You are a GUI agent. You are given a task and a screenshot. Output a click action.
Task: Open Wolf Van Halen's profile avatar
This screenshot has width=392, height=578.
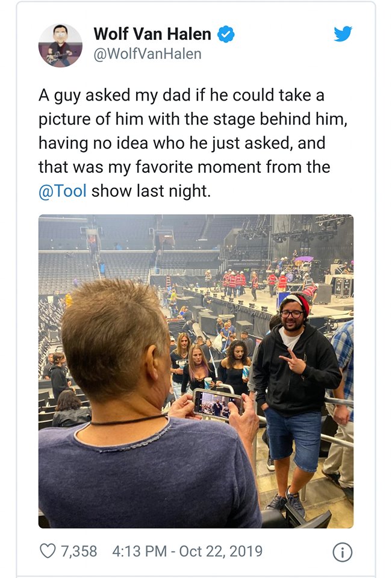coord(60,45)
